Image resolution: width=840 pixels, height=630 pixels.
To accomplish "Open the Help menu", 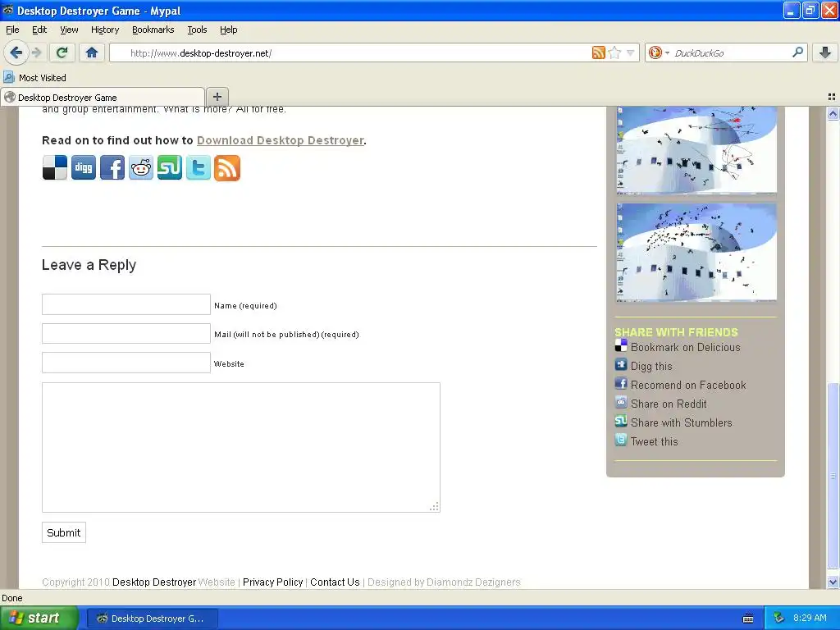I will tap(228, 30).
